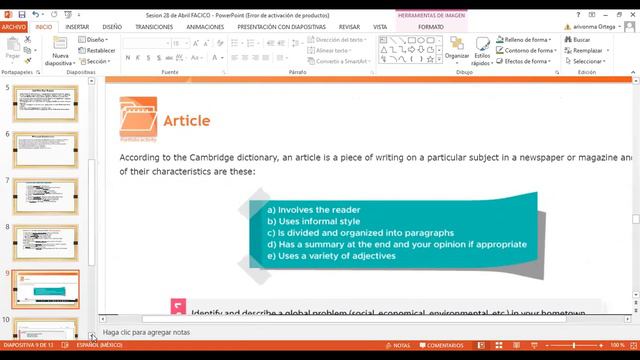Open the ARCHIVO tab

tap(13, 27)
